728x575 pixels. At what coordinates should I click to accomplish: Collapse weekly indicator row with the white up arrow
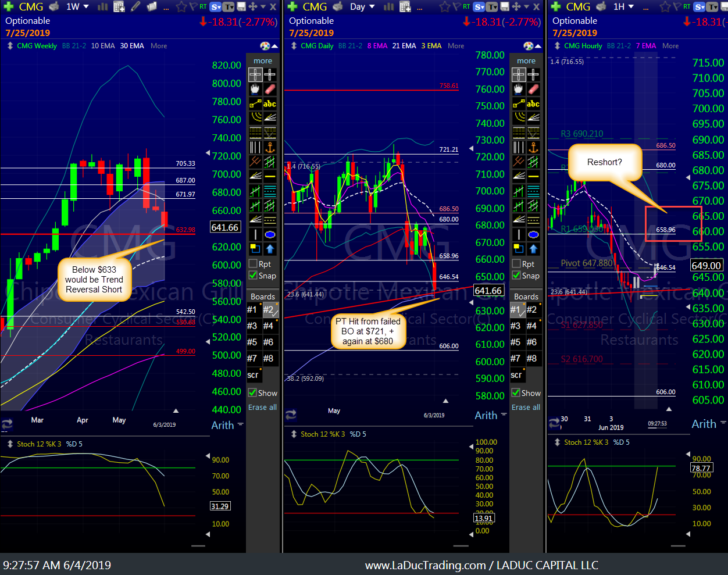tap(274, 46)
